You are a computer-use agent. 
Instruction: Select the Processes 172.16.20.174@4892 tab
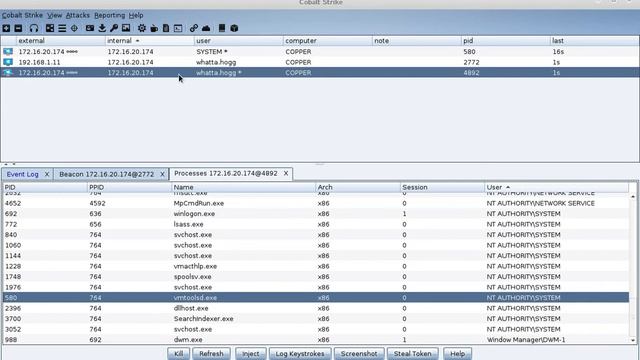(x=226, y=173)
